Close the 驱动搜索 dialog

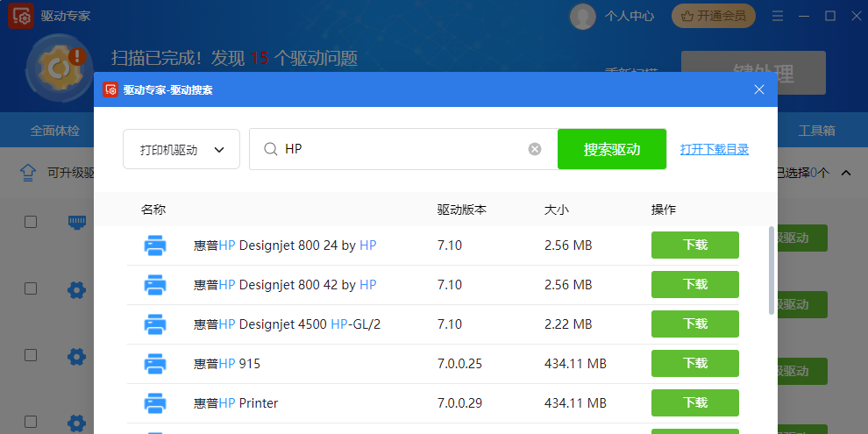pos(759,89)
